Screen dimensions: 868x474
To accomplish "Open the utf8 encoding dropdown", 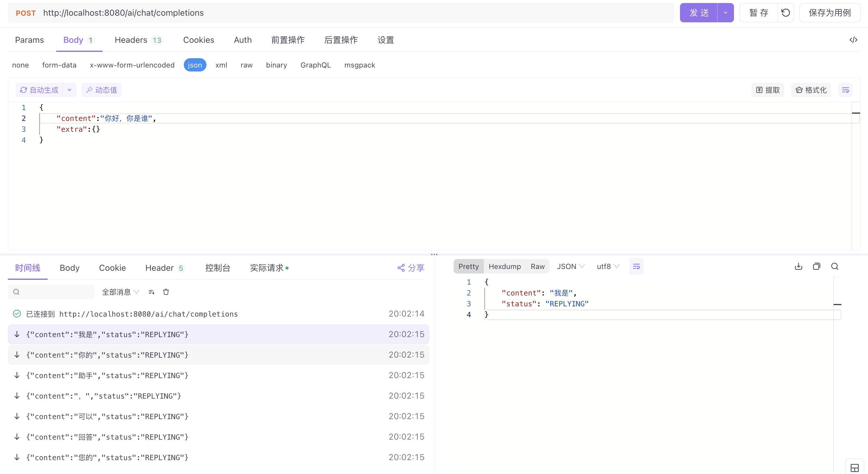I will (x=607, y=266).
